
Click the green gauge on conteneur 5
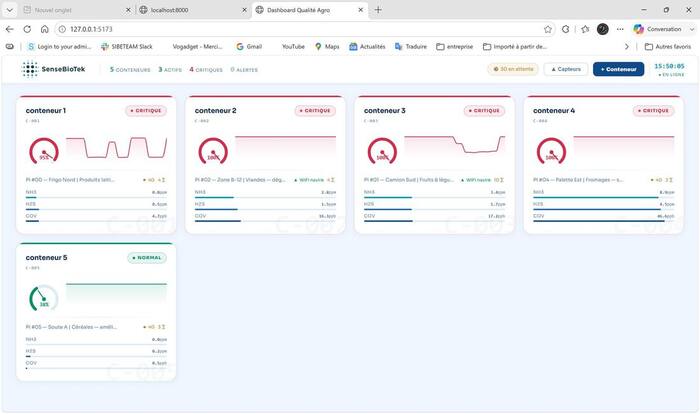tap(44, 299)
